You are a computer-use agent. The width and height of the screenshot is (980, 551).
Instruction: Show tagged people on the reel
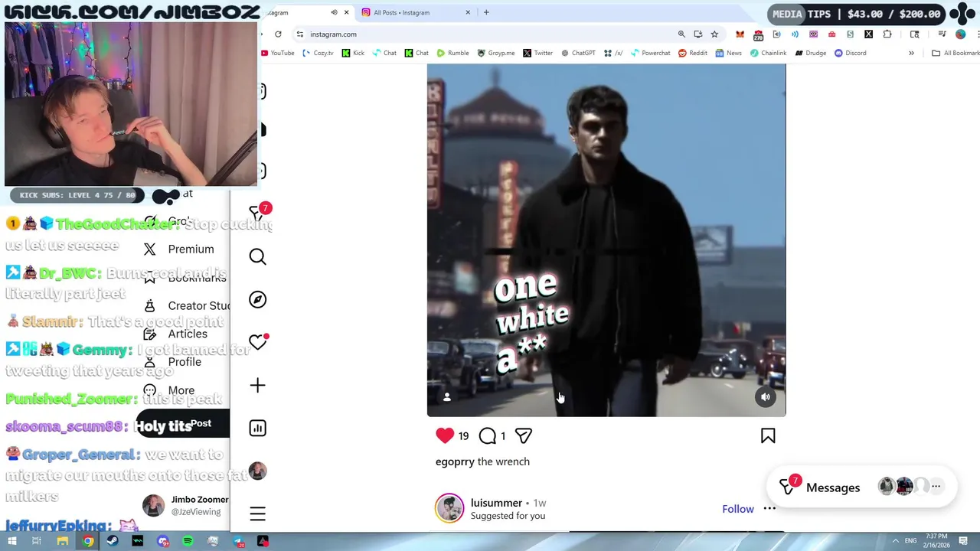click(x=447, y=396)
